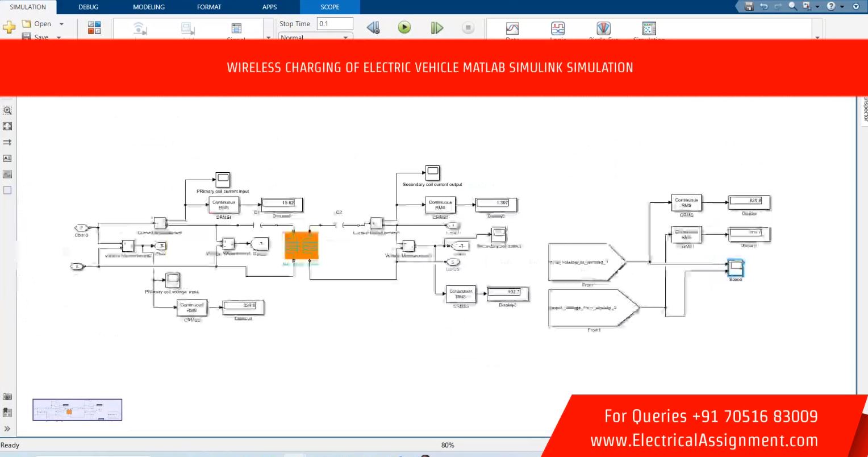868x457 pixels.
Task: Open the Bird's-Eye Scope icon
Action: click(603, 28)
